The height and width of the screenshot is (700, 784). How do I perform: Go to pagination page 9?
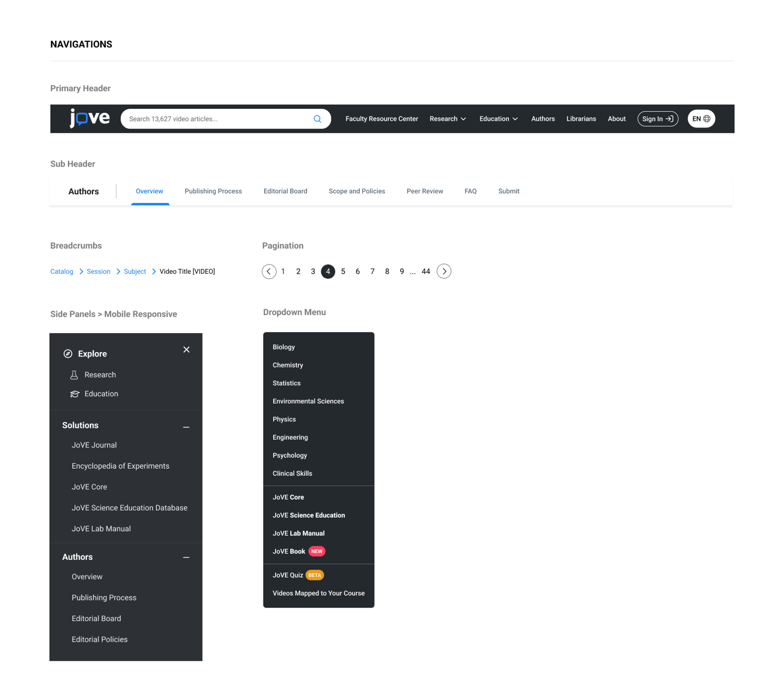(x=402, y=272)
